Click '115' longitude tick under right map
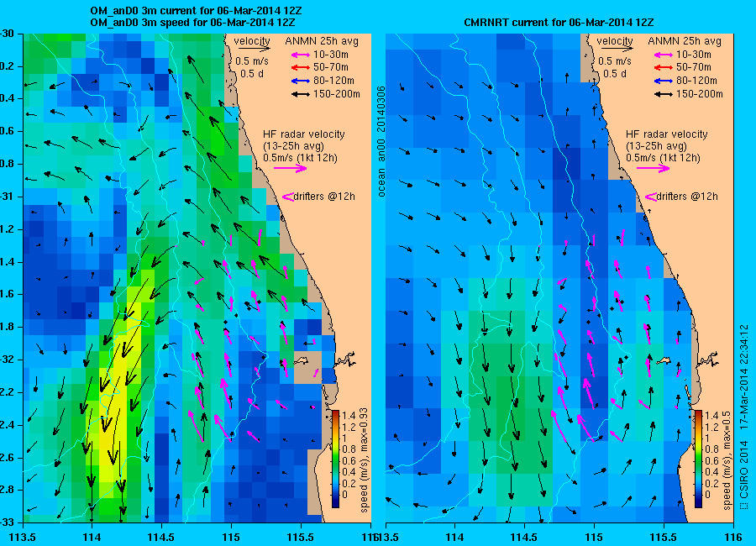 tap(594, 537)
